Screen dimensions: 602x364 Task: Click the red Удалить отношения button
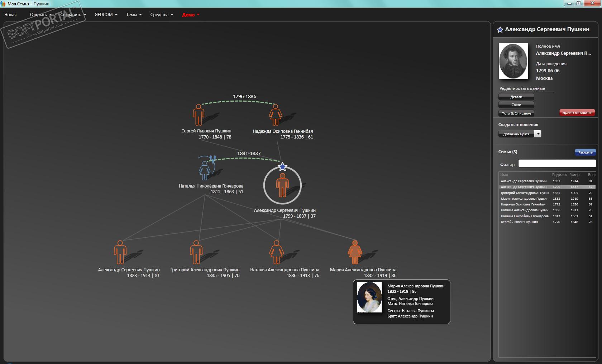pos(577,113)
